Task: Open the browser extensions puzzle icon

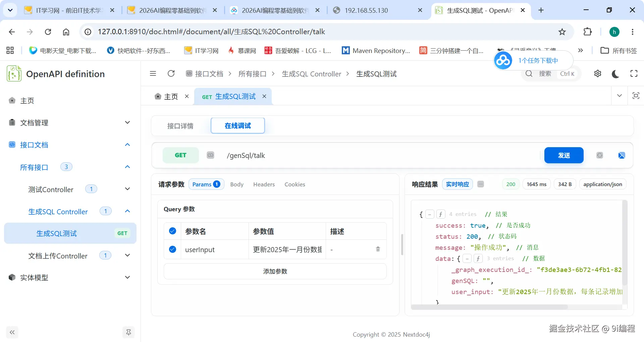Action: click(588, 32)
